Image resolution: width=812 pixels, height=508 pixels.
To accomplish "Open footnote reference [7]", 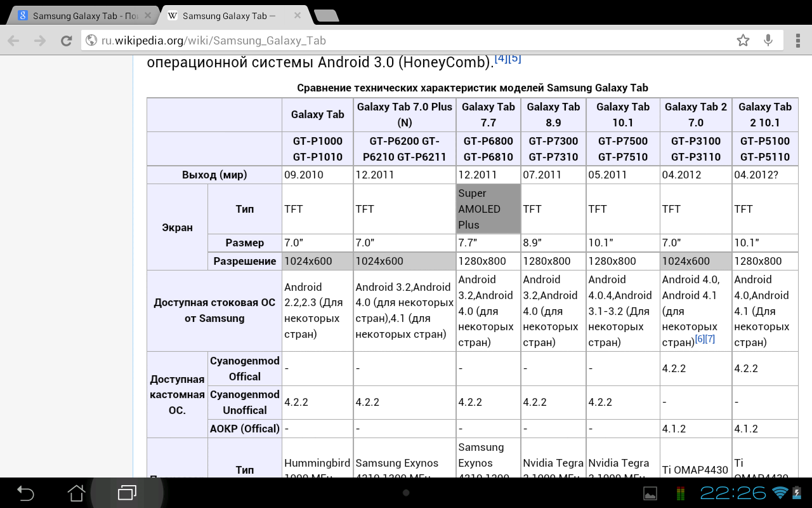I will click(710, 339).
